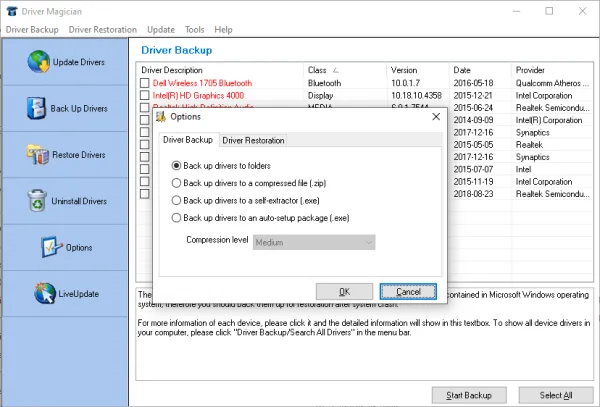The height and width of the screenshot is (407, 600).
Task: Switch to the Driver Restoration tab
Action: (253, 140)
